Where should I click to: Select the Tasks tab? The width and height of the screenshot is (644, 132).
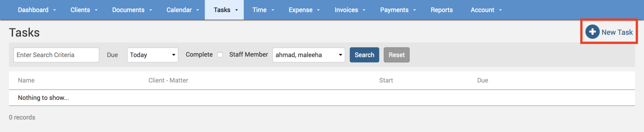(x=224, y=10)
